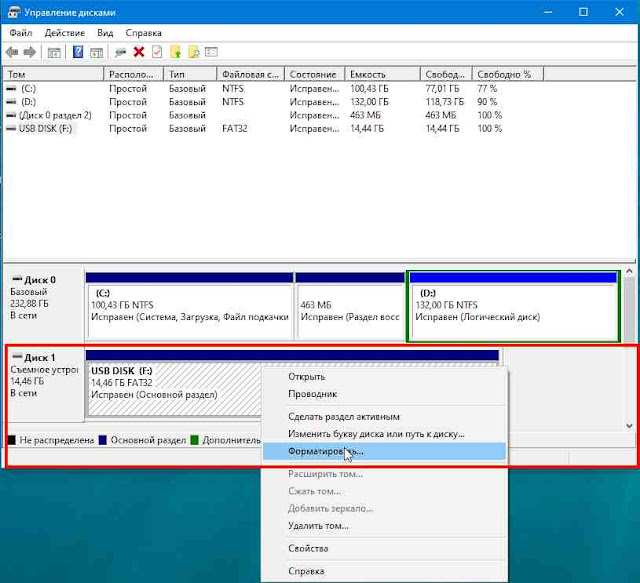Click the drive icon of USB DISK (F:) row
The height and width of the screenshot is (583, 640).
pos(11,129)
